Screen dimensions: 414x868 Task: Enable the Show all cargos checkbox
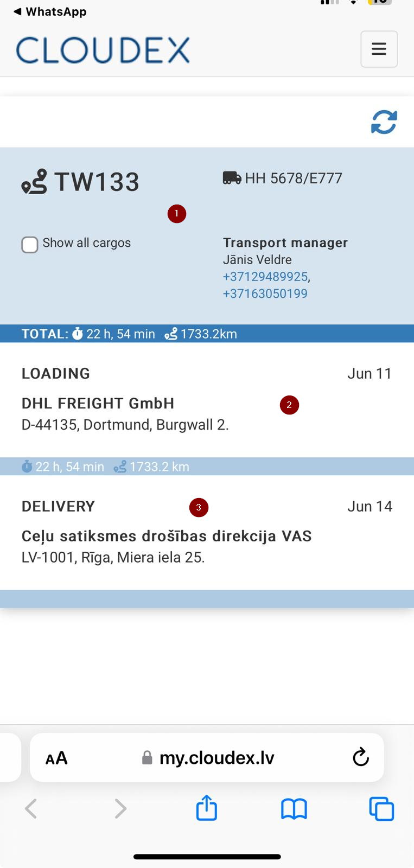(30, 245)
